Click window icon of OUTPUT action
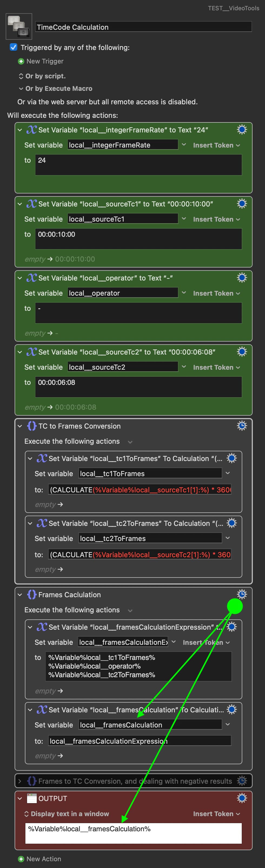 tap(32, 798)
